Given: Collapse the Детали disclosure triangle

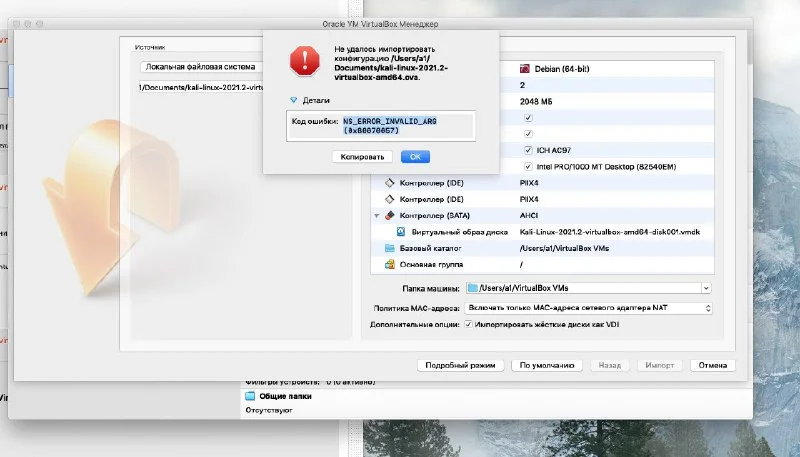Looking at the screenshot, I should tap(293, 101).
